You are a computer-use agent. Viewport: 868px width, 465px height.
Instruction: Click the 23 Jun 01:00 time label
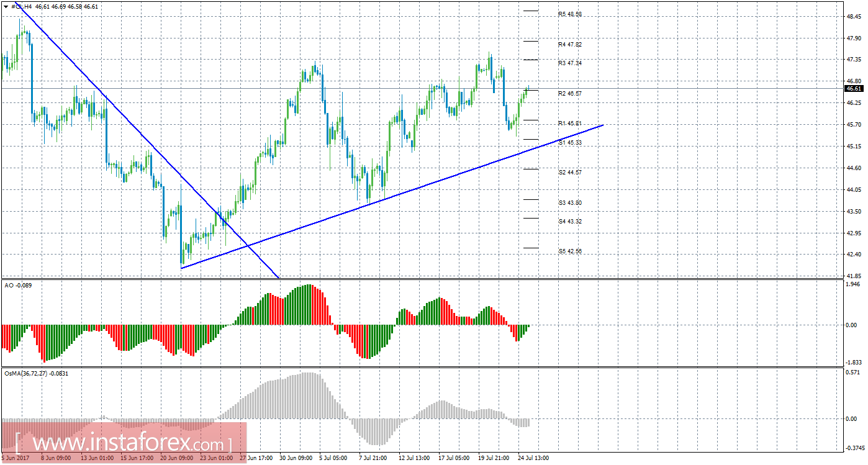(x=216, y=458)
